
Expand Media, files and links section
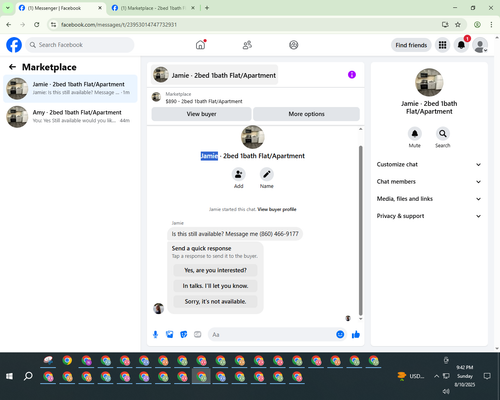[429, 199]
